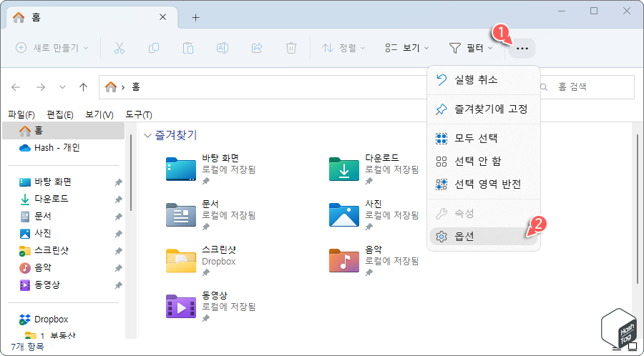Screen dimensions: 644x356
Task: Click the Rename icon in toolbar
Action: coord(223,48)
